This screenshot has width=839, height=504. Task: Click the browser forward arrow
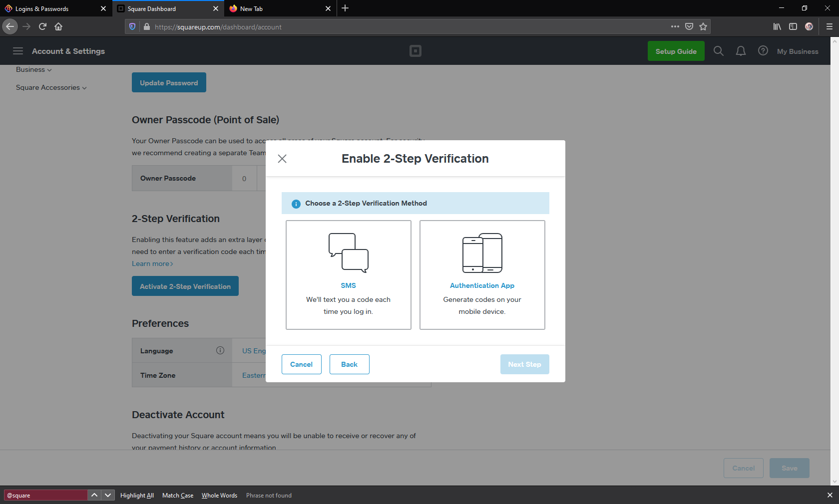26,26
